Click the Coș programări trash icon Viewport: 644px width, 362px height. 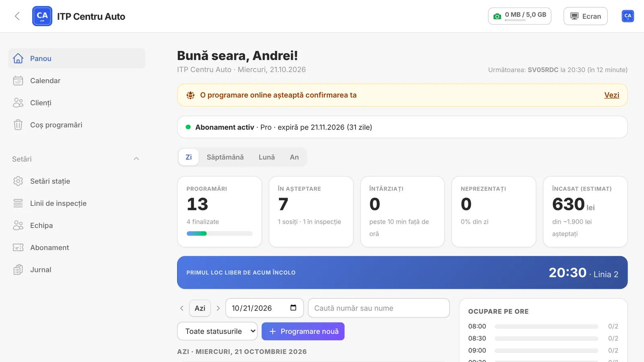click(18, 125)
